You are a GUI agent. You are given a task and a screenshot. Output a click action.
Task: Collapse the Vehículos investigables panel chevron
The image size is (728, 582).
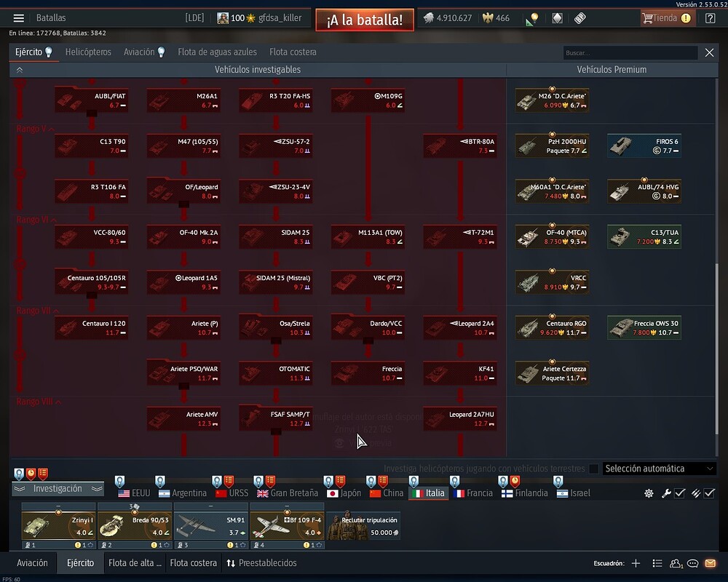tap(19, 70)
